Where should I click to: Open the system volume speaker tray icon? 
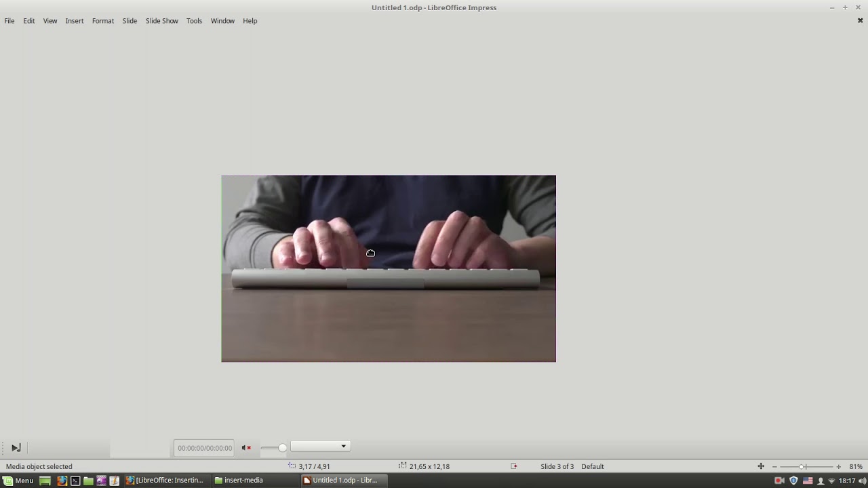click(x=862, y=481)
